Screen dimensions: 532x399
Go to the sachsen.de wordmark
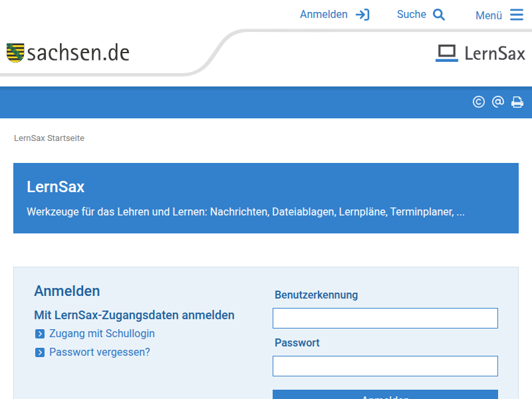point(78,53)
